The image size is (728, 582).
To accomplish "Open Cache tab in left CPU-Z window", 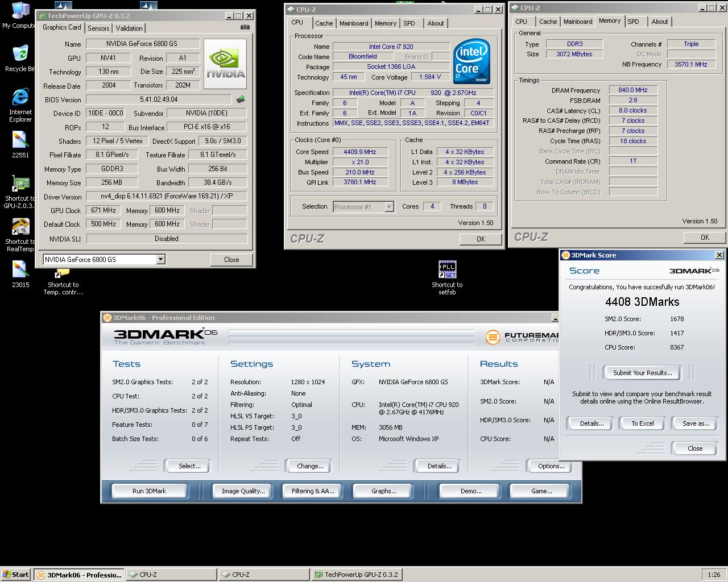I will [x=324, y=23].
